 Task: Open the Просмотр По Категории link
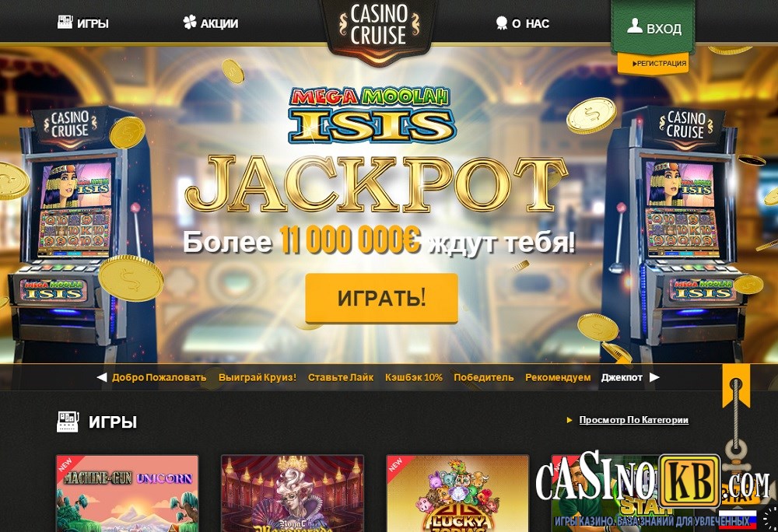tap(633, 420)
